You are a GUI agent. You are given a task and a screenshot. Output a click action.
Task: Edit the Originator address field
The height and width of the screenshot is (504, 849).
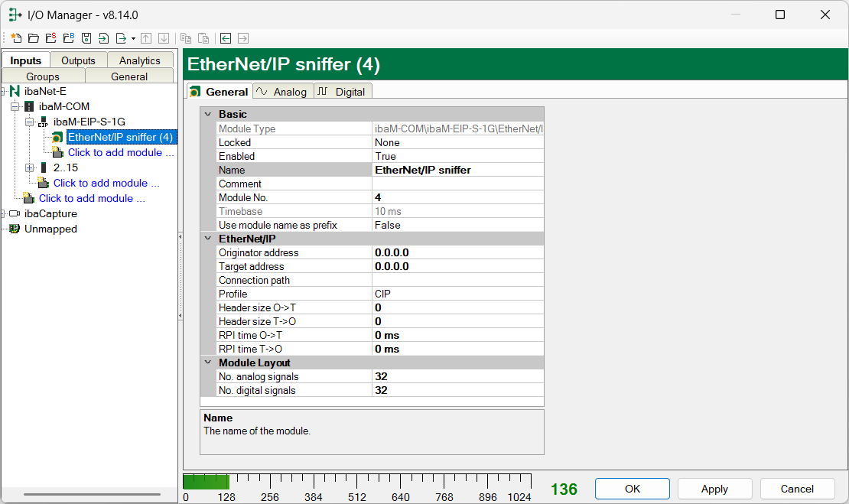coord(457,253)
